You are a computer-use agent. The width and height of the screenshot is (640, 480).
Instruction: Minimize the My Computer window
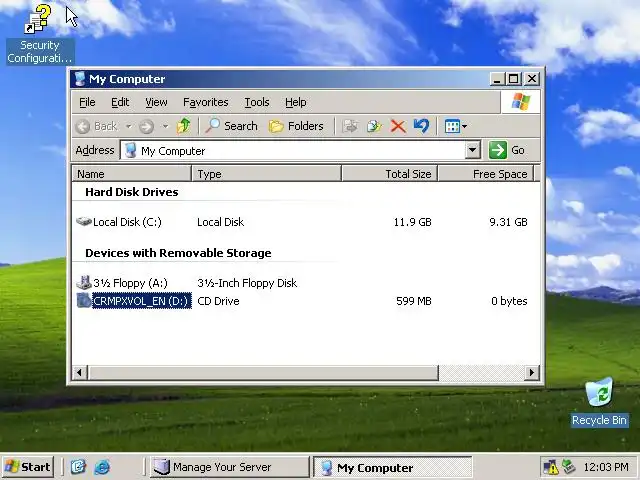(497, 79)
